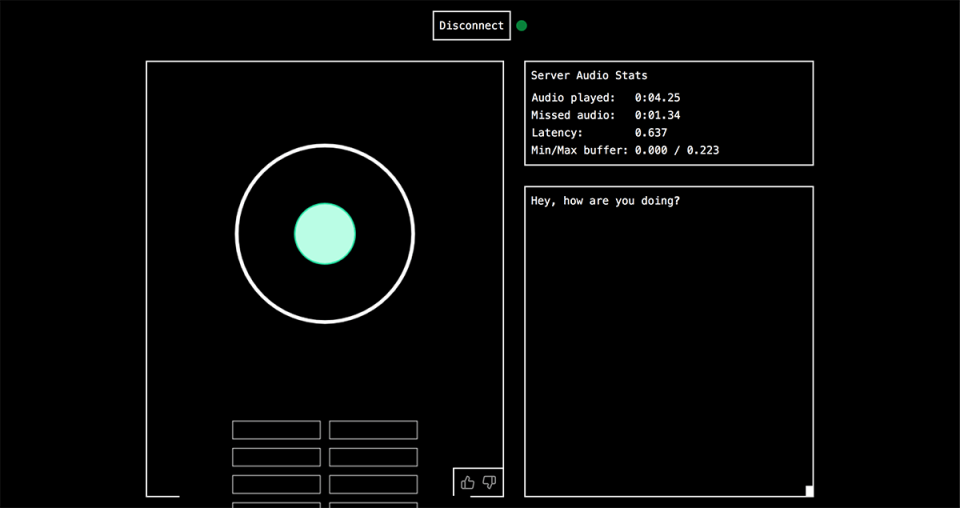Click the second-row right empty box
Viewport: 960px width, 508px height.
[373, 457]
